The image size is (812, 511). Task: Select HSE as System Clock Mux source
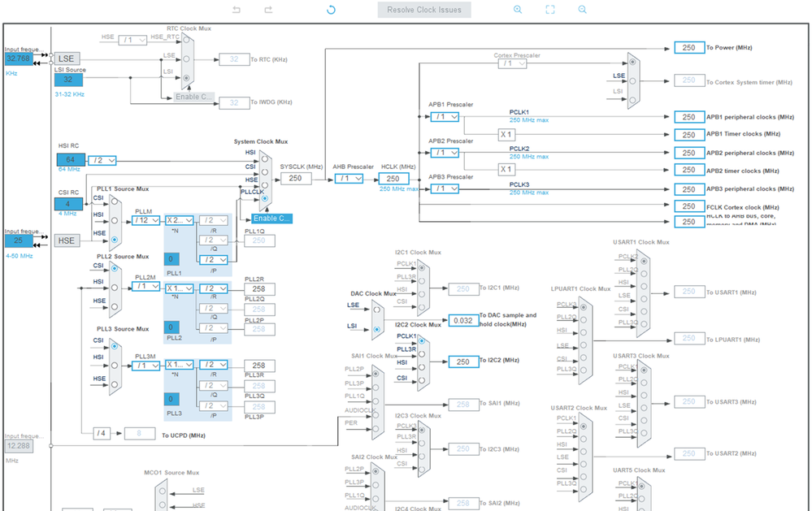pos(265,185)
